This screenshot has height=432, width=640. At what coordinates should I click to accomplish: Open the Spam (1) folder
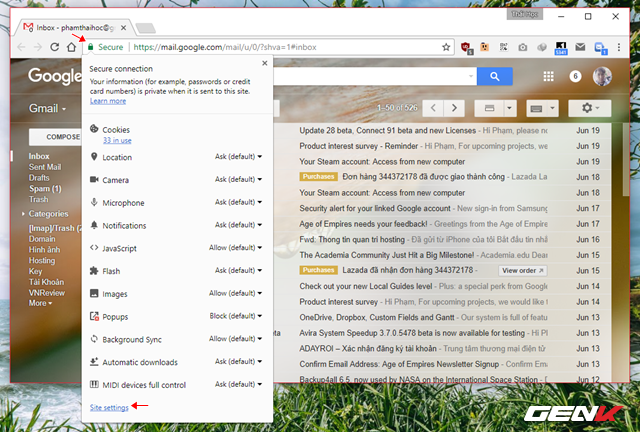pyautogui.click(x=45, y=189)
